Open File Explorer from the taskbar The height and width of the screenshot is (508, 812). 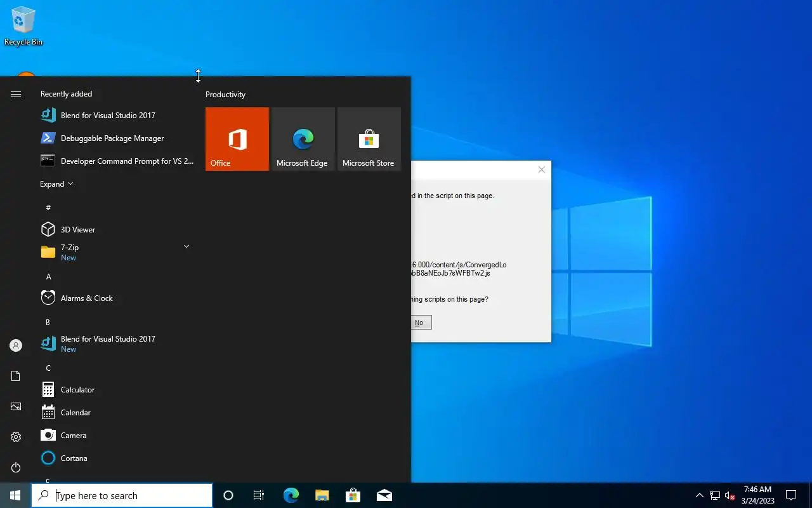pos(322,495)
